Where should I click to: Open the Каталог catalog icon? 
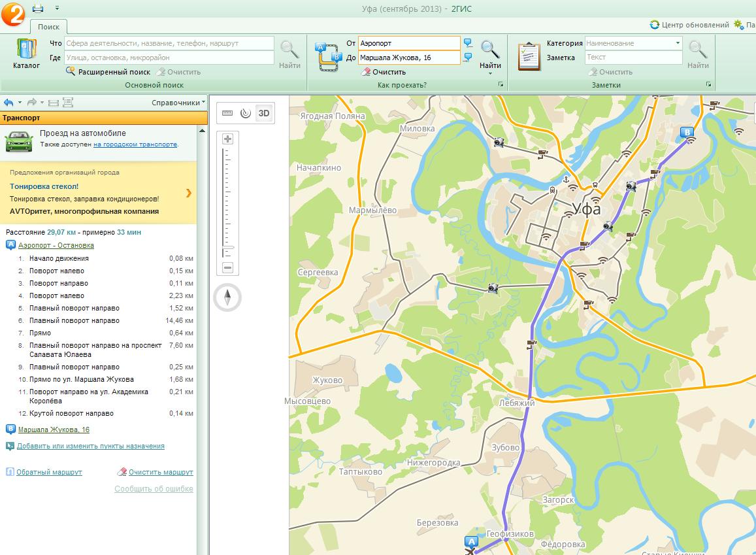26,54
